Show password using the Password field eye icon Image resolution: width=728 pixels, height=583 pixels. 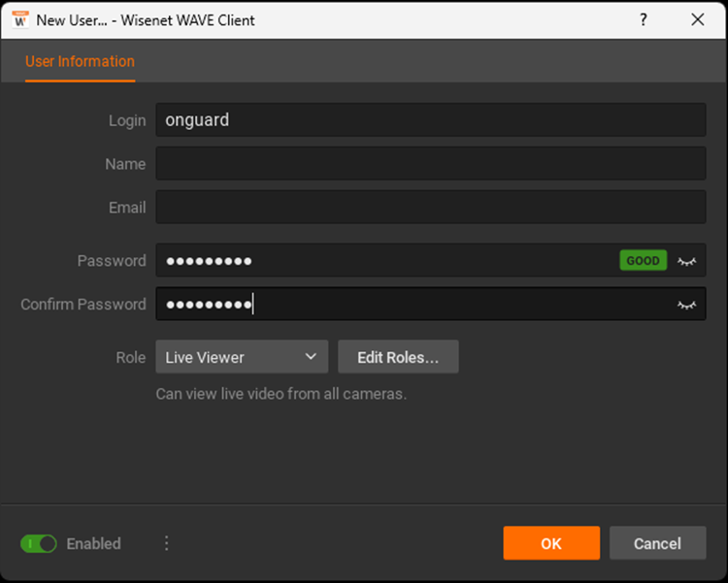click(x=686, y=261)
